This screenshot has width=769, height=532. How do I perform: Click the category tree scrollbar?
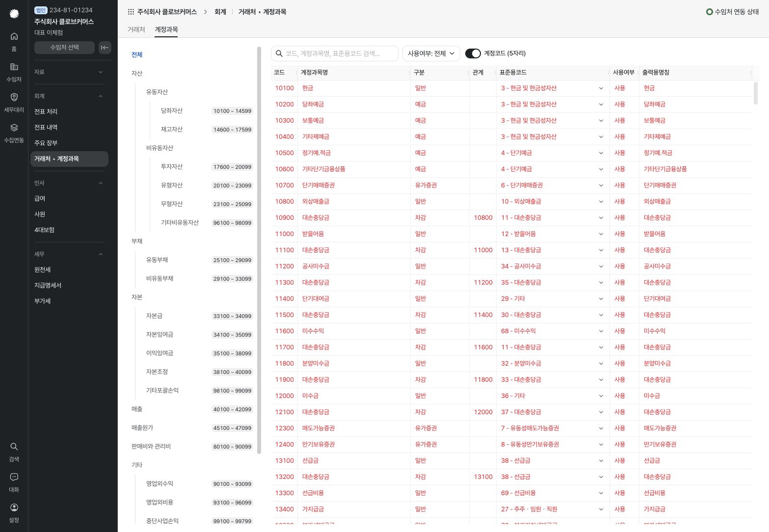pyautogui.click(x=259, y=250)
